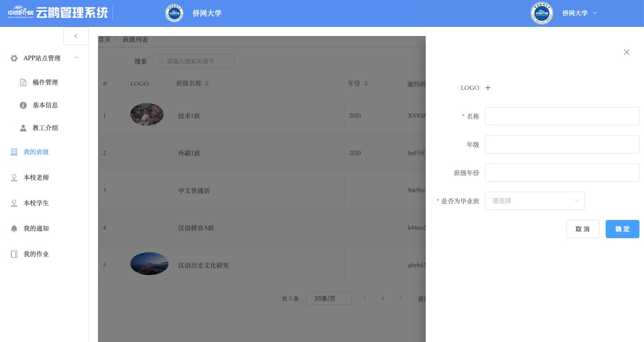Collapse the APP站点管理 submenu arrow
The height and width of the screenshot is (342, 644).
[x=77, y=58]
